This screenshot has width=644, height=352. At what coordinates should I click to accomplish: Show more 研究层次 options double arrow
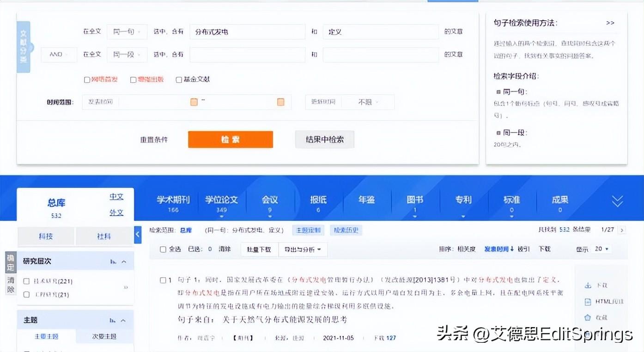[x=126, y=287]
